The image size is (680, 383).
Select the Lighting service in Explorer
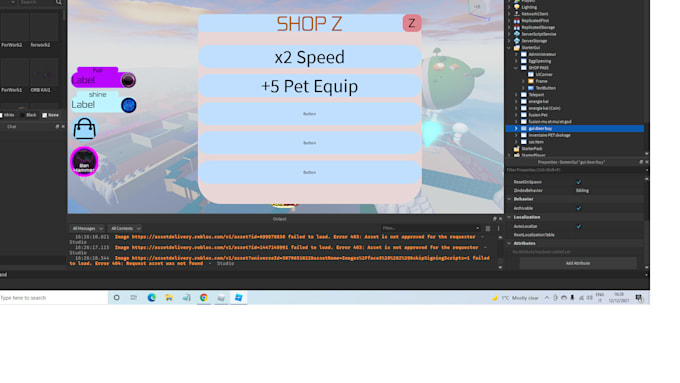(x=529, y=7)
